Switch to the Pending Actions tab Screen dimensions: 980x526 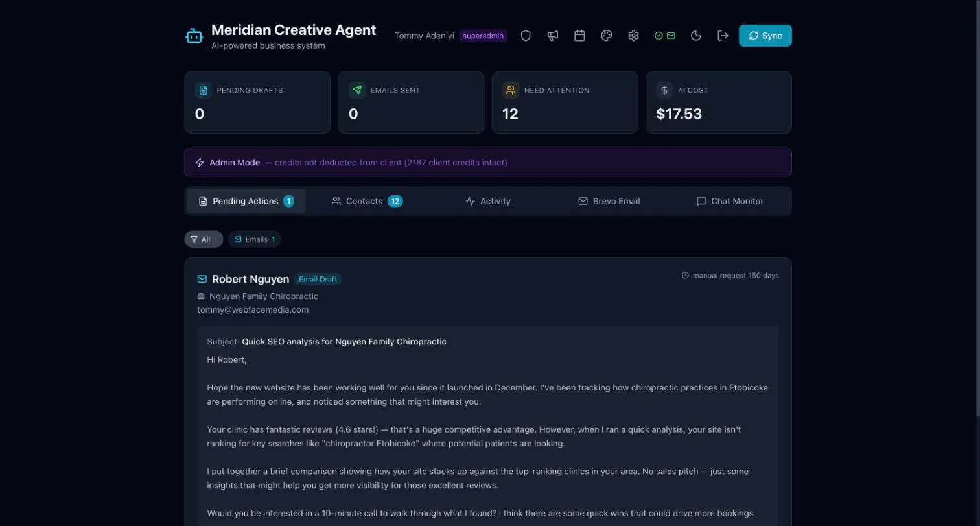pos(246,201)
